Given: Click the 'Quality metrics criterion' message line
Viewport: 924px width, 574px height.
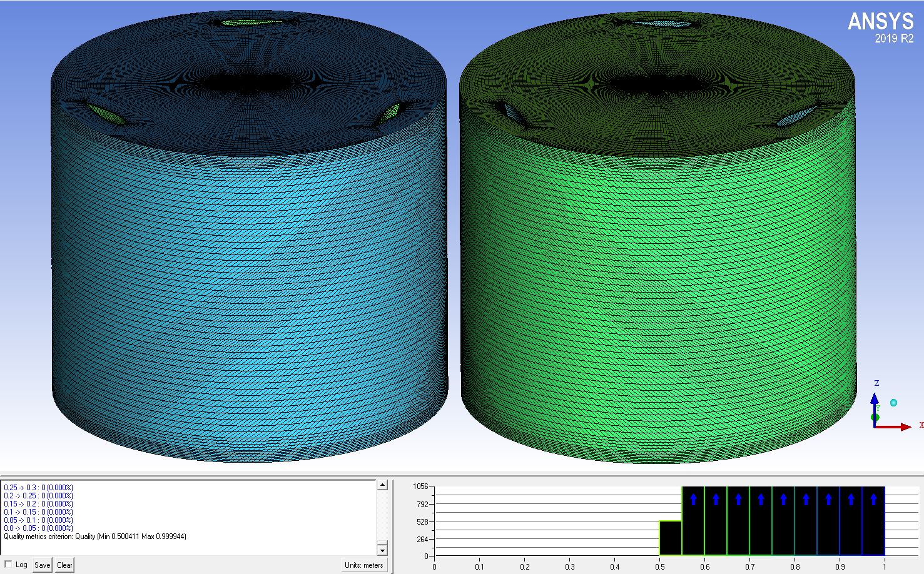Looking at the screenshot, I should click(95, 536).
